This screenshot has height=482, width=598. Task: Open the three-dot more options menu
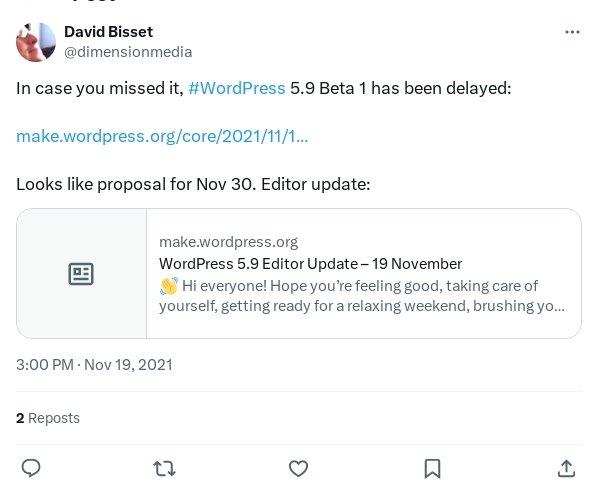572,32
